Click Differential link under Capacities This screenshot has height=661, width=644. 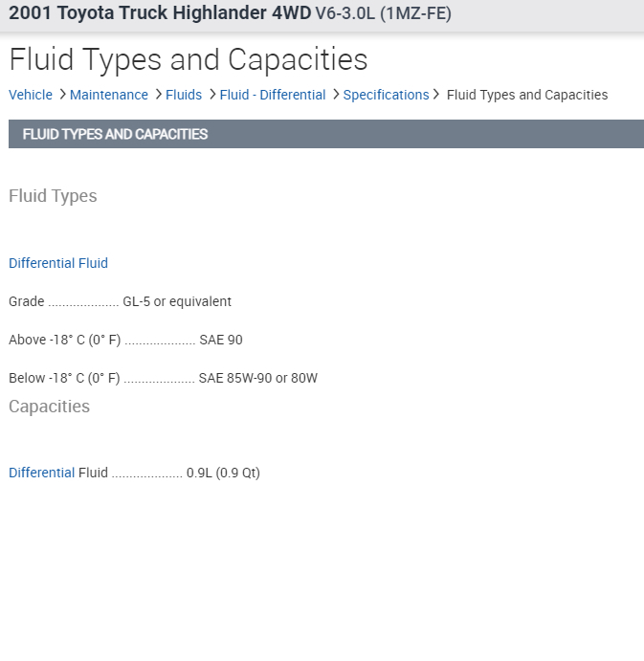pyautogui.click(x=41, y=473)
